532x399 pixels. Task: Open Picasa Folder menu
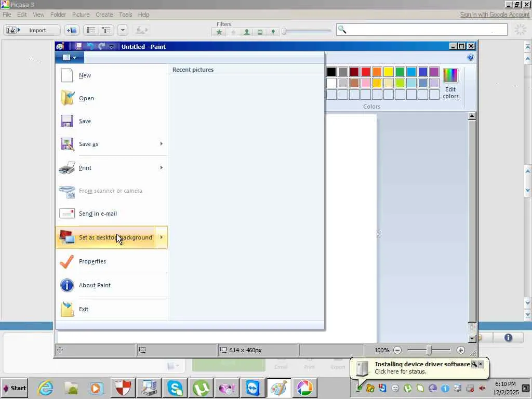(58, 15)
